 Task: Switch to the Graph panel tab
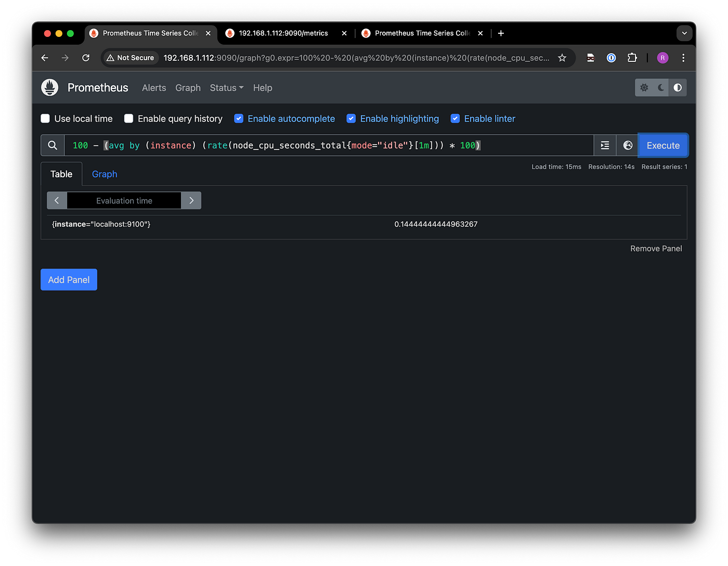(x=105, y=174)
